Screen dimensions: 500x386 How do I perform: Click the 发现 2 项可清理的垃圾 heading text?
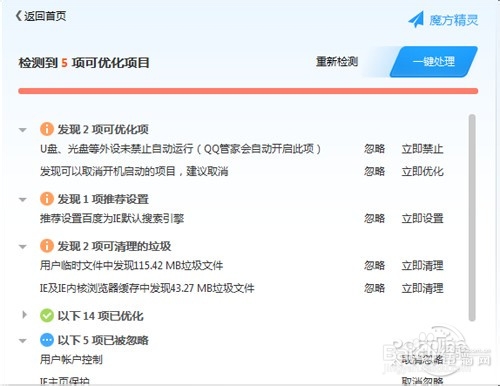tap(114, 246)
